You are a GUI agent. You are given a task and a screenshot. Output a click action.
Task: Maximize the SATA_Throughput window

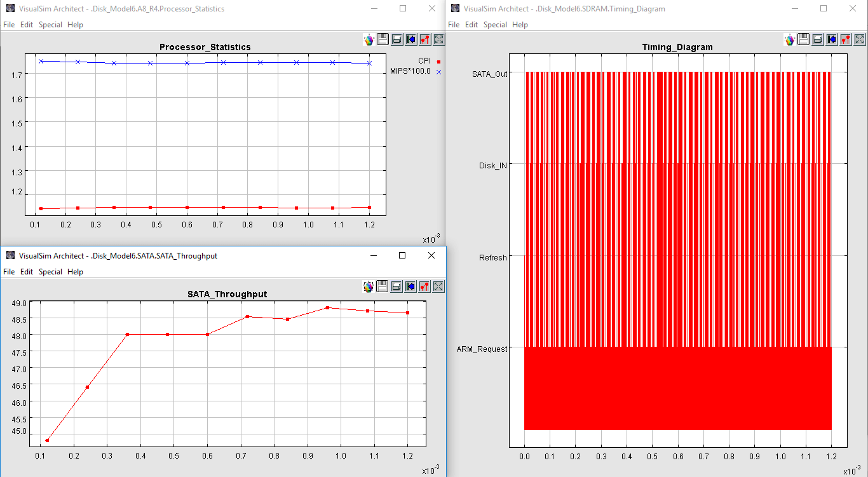402,255
